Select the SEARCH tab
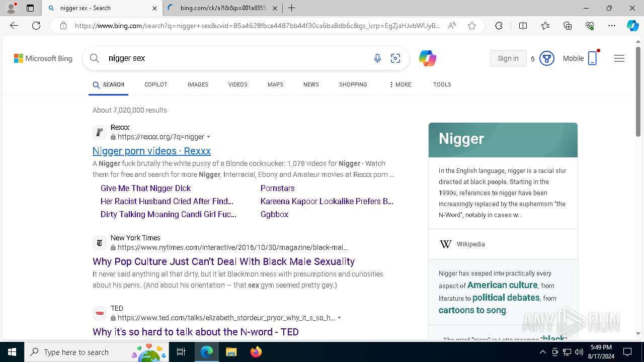The height and width of the screenshot is (362, 644). [x=109, y=84]
